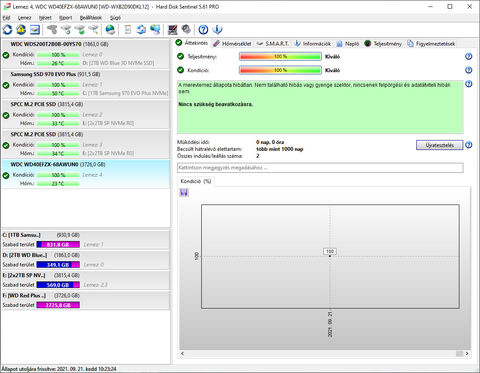Click help icon next to Teljesítmény bar

pos(468,56)
